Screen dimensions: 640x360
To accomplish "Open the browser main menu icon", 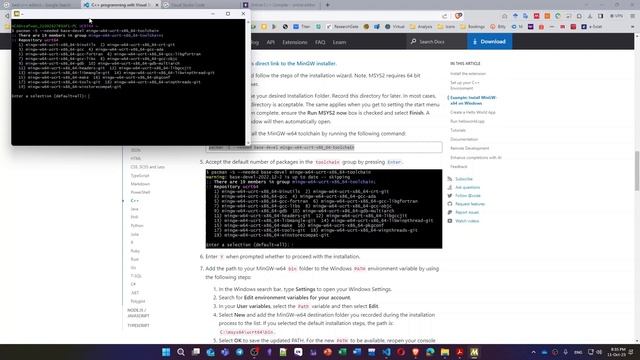I will (632, 16).
